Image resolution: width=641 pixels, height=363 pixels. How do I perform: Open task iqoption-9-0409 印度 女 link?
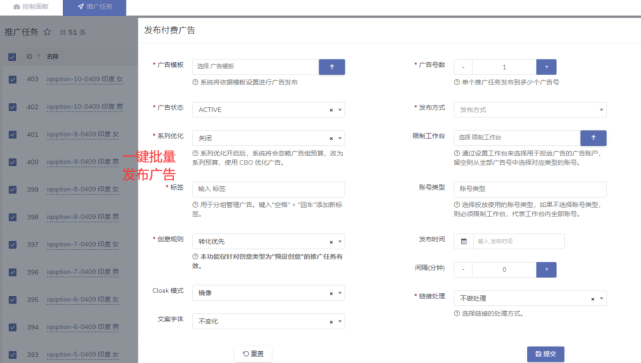pos(83,134)
